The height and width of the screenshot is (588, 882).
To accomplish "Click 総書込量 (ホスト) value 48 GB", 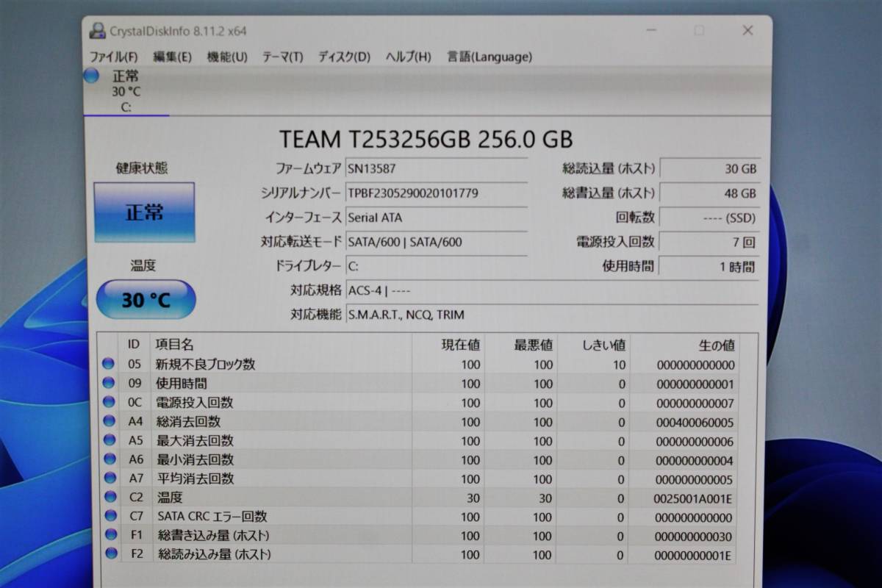I will coord(709,193).
